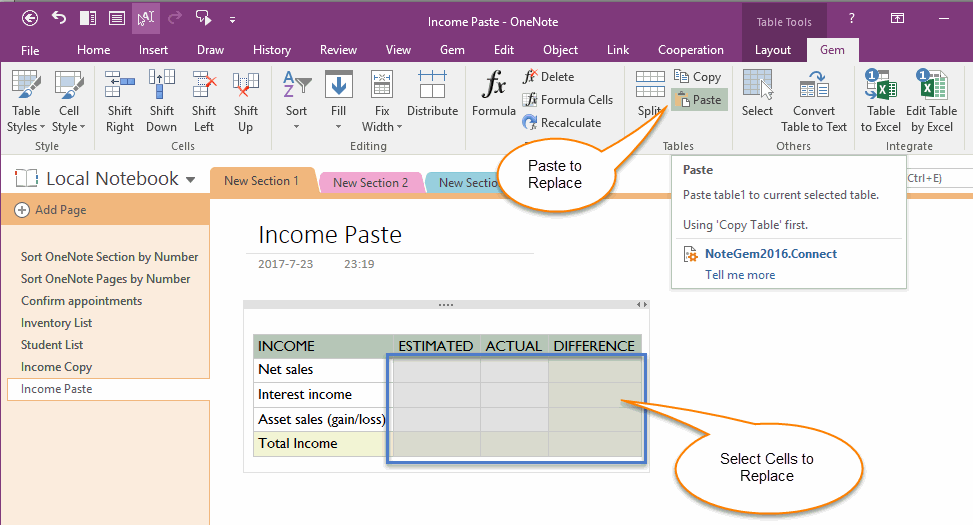Click Recalculate
This screenshot has width=973, height=525.
pos(562,123)
